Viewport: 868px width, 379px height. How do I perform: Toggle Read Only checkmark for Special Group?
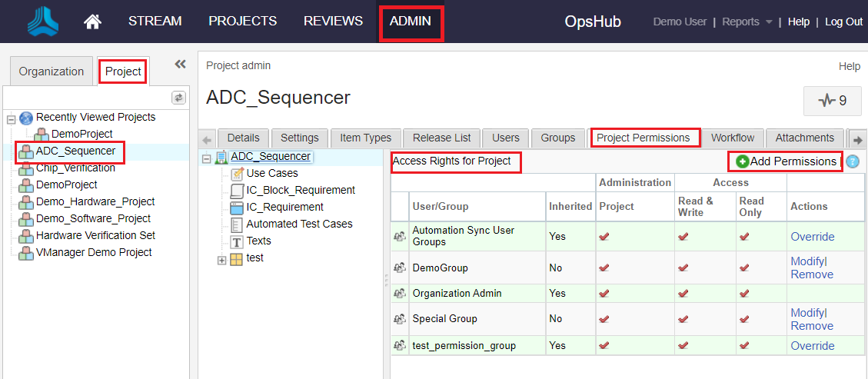tap(743, 319)
